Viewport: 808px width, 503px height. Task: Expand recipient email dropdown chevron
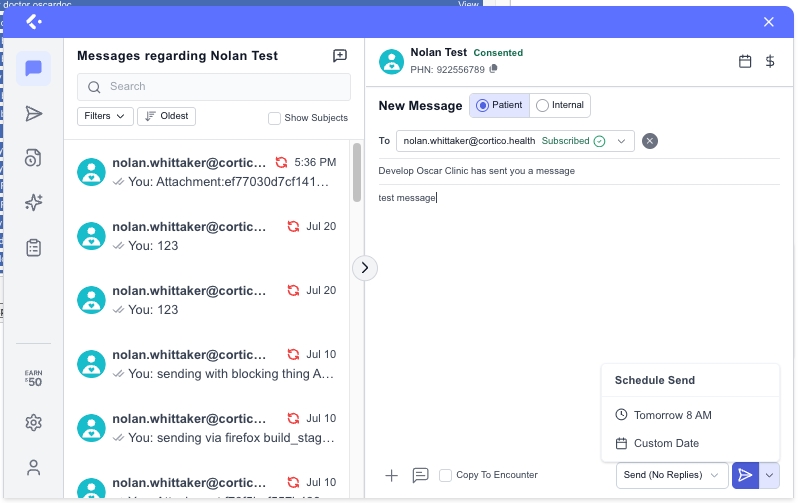point(621,141)
